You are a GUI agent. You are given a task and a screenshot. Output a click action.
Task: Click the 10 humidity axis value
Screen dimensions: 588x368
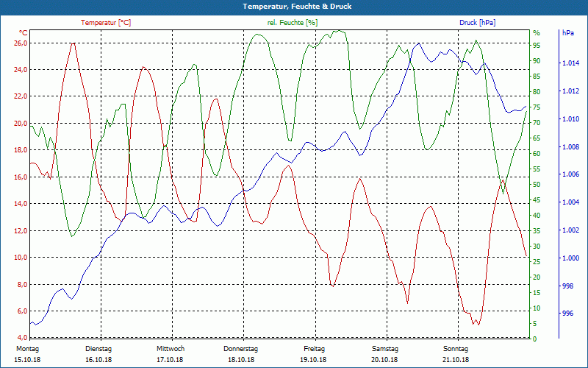pos(537,308)
